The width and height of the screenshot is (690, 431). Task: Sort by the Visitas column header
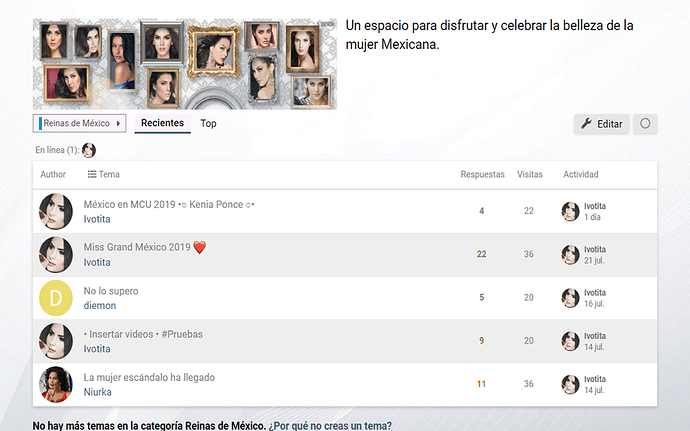pos(529,174)
